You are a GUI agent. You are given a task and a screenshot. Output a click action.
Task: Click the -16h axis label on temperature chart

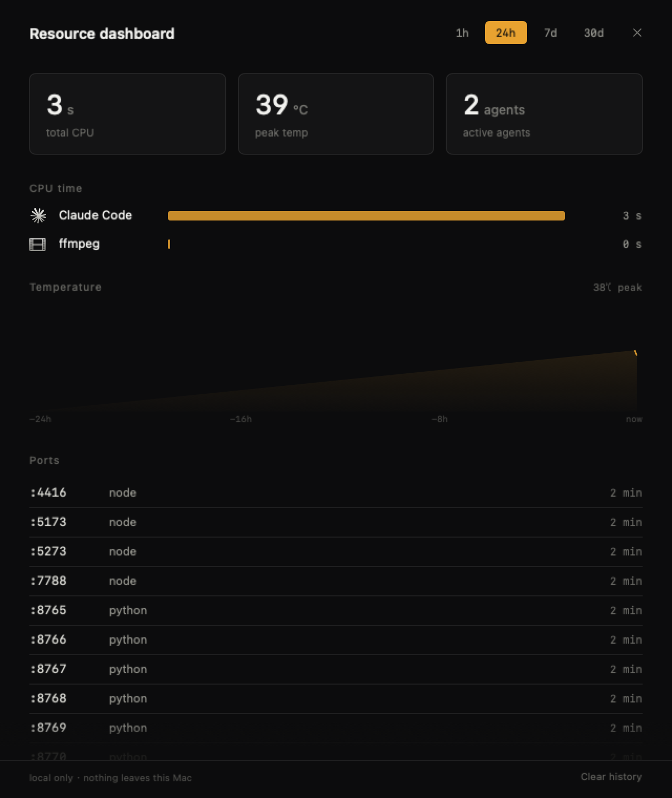[241, 419]
